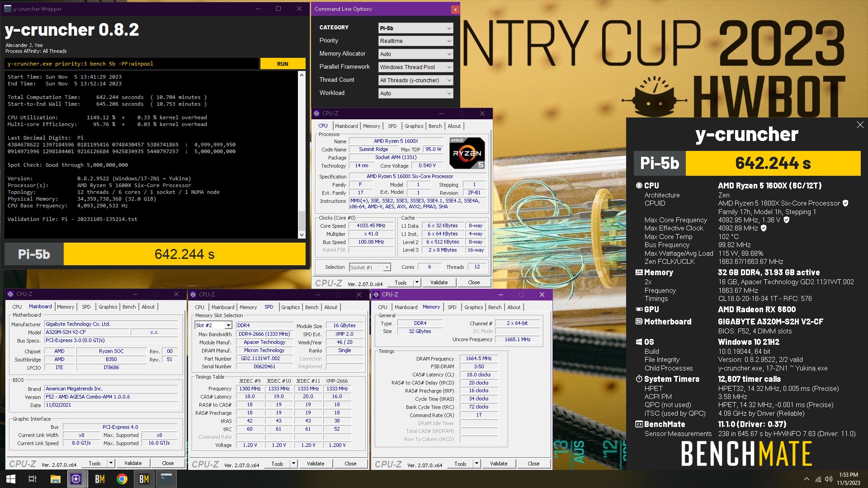This screenshot has height=488, width=868.
Task: Open Parallel Framework dropdown
Action: 415,67
